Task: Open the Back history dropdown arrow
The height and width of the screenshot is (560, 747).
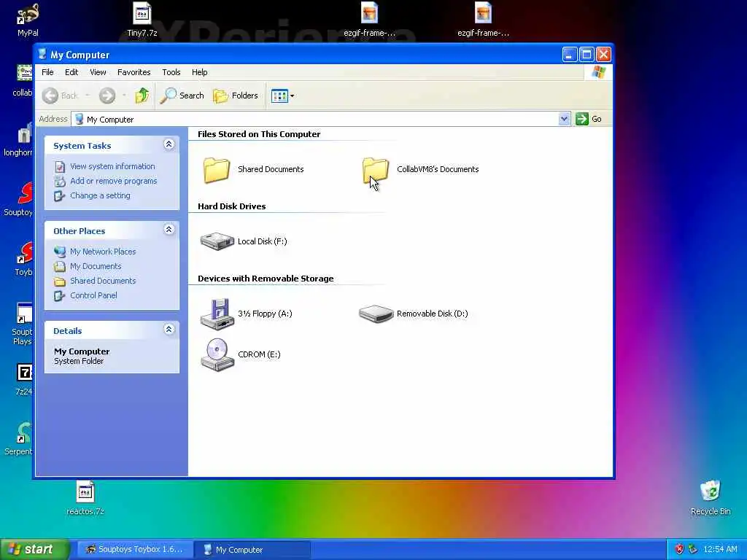Action: (x=88, y=96)
